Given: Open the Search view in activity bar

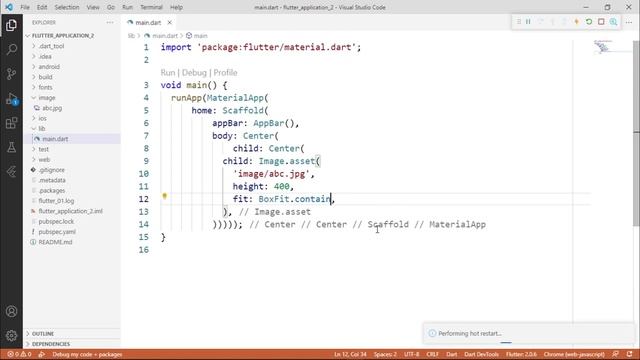Looking at the screenshot, I should pyautogui.click(x=11, y=50).
